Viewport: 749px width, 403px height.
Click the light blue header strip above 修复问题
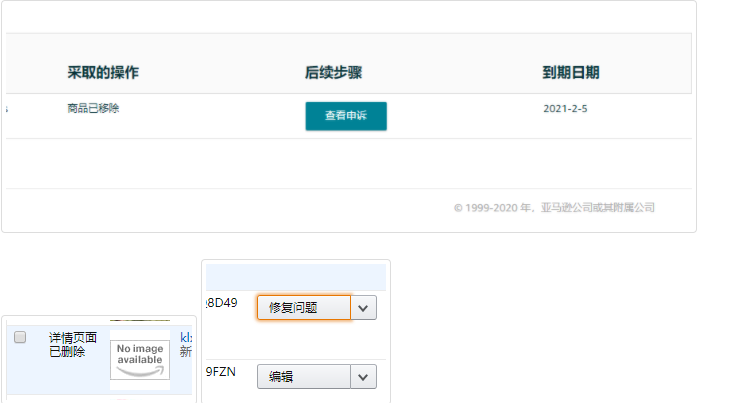(295, 277)
